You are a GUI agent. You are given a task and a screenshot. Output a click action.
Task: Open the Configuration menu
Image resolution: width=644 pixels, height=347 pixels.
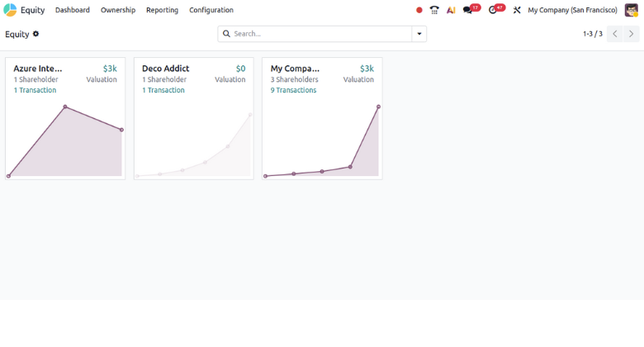click(x=211, y=10)
